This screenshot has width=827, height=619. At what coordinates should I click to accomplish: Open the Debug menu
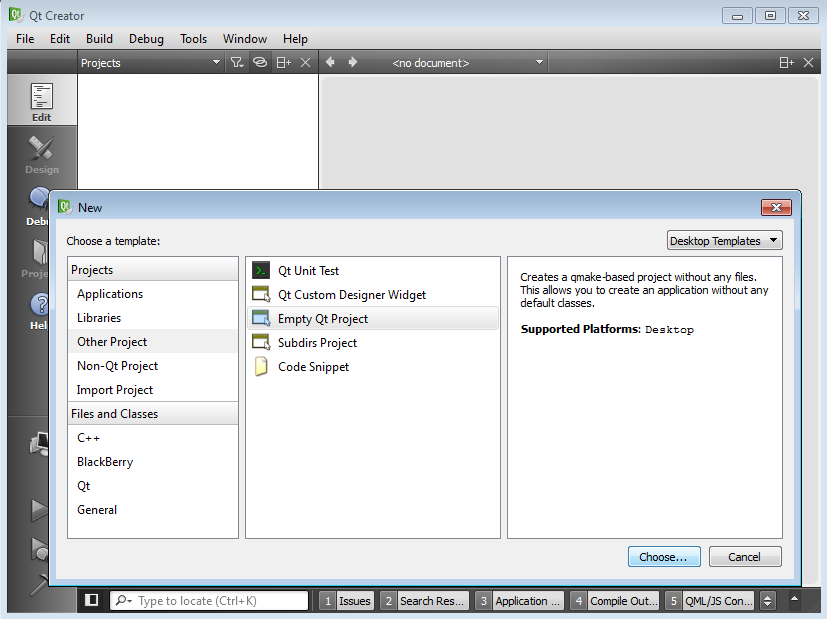click(x=146, y=39)
